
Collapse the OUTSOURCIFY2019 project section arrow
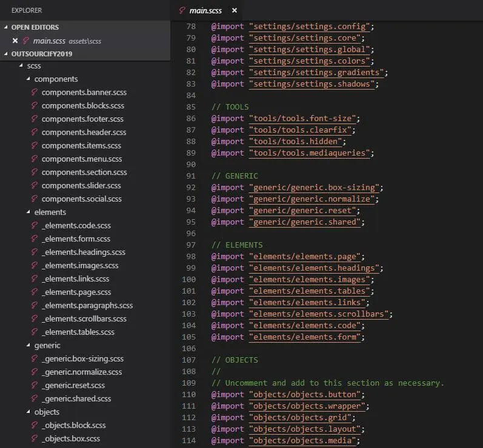pos(6,53)
